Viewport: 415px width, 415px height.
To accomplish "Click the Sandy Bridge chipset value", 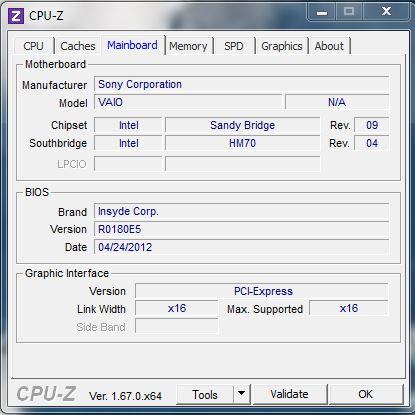I will (x=243, y=125).
